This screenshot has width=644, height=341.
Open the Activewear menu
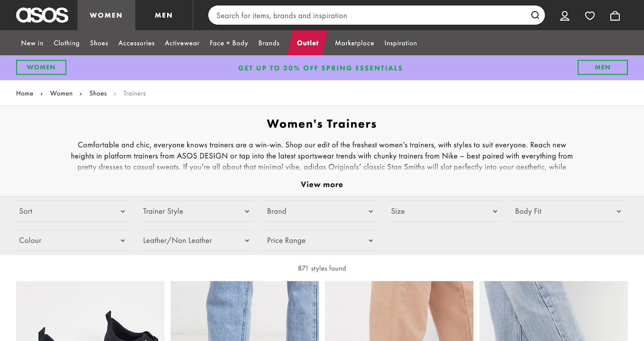point(182,43)
